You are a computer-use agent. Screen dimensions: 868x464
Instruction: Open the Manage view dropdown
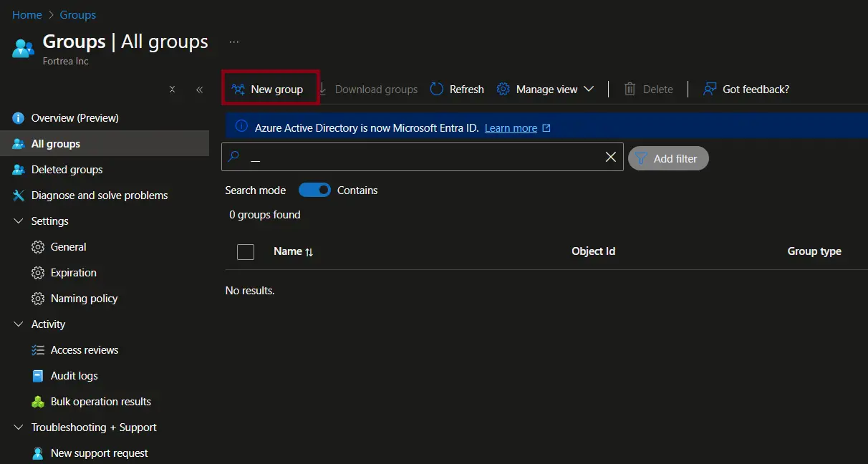tap(546, 89)
